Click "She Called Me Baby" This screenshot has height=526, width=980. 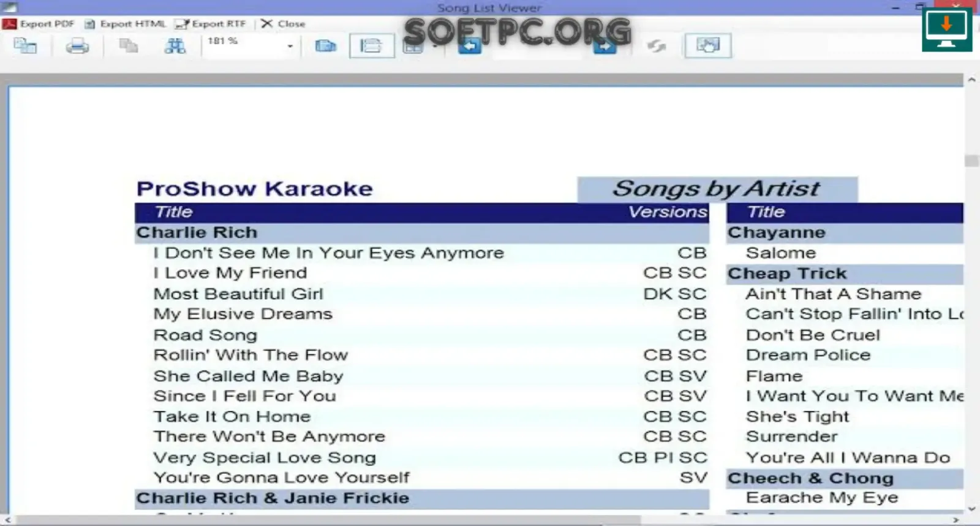point(248,376)
